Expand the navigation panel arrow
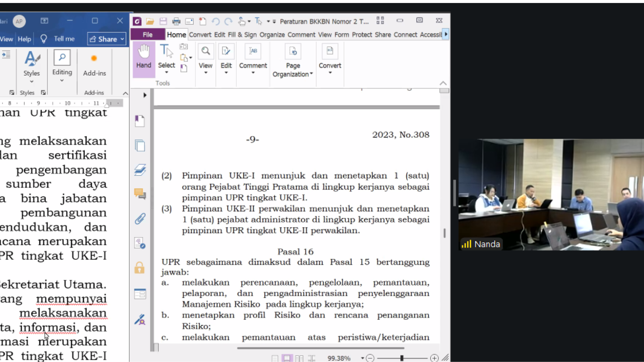The width and height of the screenshot is (644, 362). coord(145,95)
